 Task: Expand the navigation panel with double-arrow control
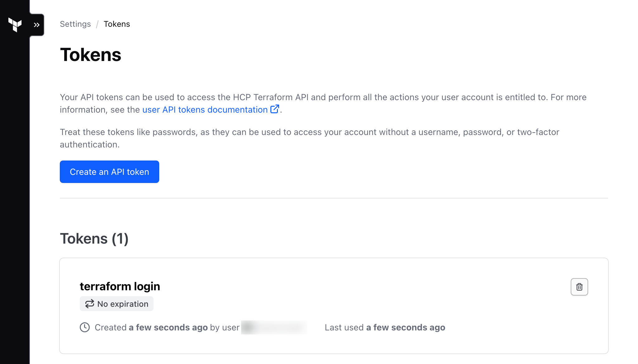37,25
